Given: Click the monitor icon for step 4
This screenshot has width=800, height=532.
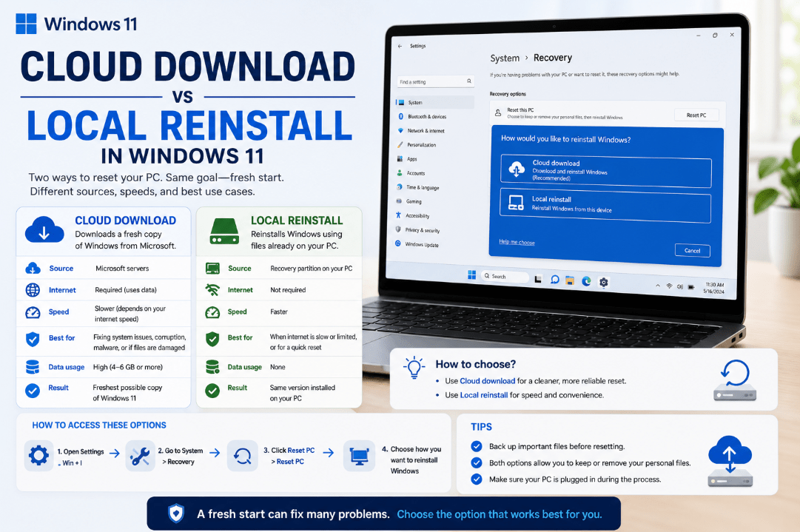Looking at the screenshot, I should click(359, 456).
